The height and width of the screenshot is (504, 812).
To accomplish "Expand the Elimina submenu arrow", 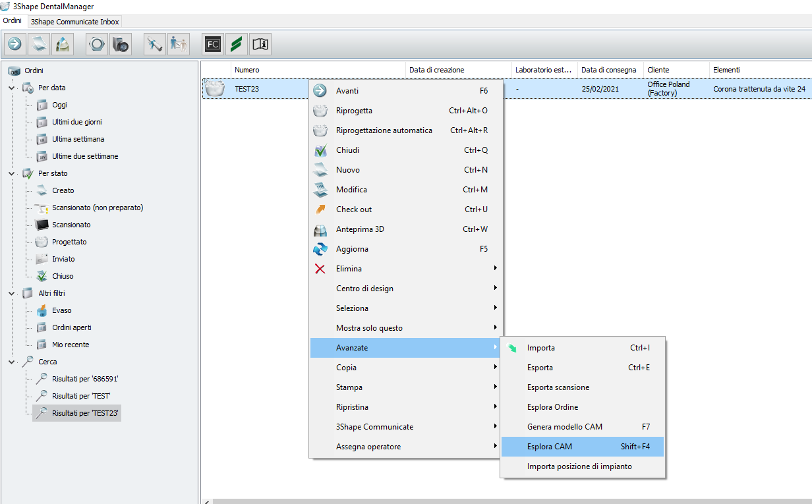I will [x=495, y=269].
